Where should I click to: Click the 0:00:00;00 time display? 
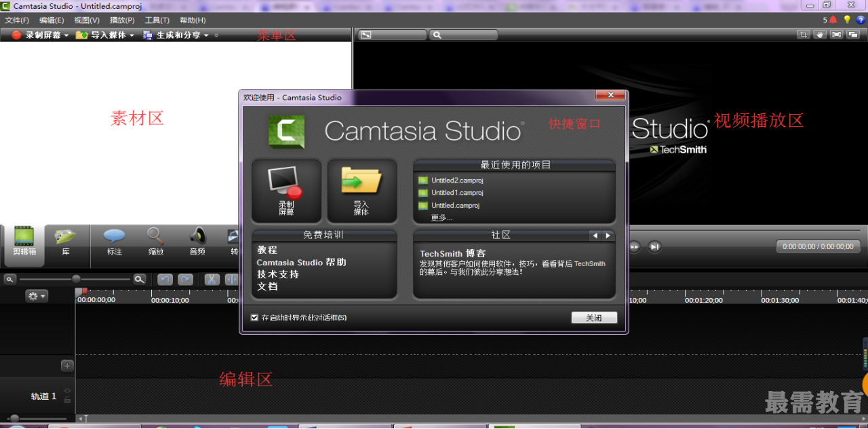click(818, 246)
